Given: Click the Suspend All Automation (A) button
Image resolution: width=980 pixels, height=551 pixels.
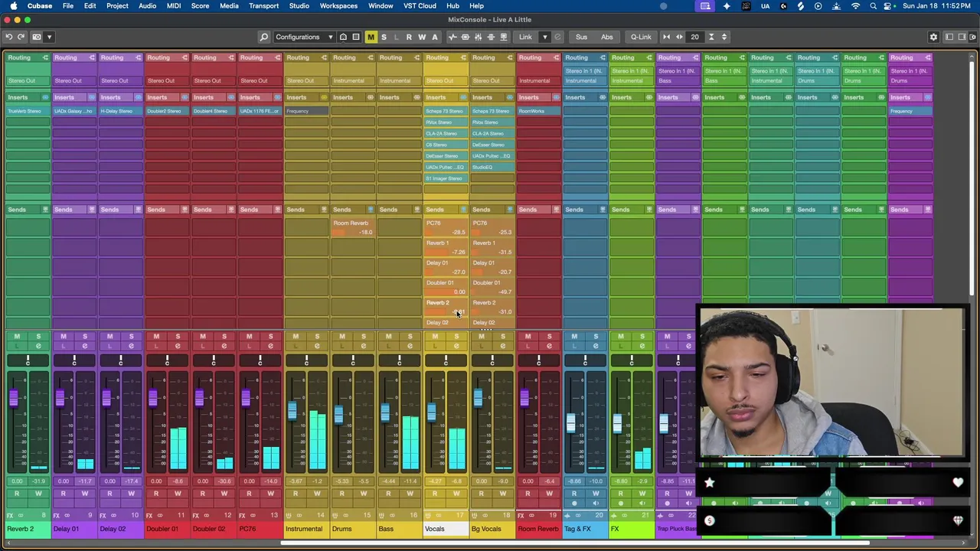Looking at the screenshot, I should [x=435, y=37].
